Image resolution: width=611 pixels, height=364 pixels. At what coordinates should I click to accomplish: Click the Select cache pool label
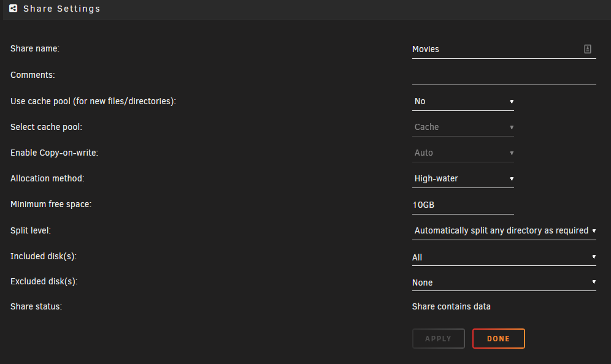[46, 127]
